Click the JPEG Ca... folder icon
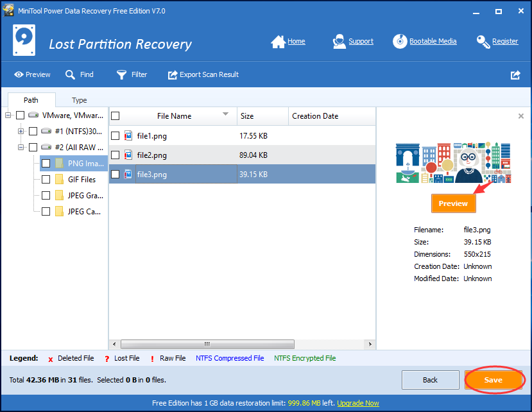Image resolution: width=532 pixels, height=412 pixels. 59,211
